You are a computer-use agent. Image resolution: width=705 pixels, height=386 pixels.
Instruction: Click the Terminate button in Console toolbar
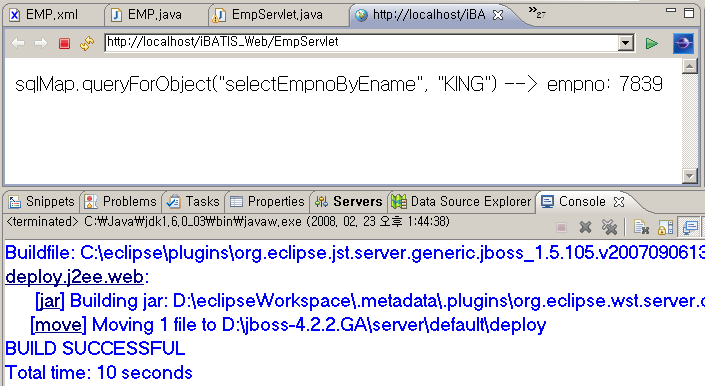pos(561,228)
